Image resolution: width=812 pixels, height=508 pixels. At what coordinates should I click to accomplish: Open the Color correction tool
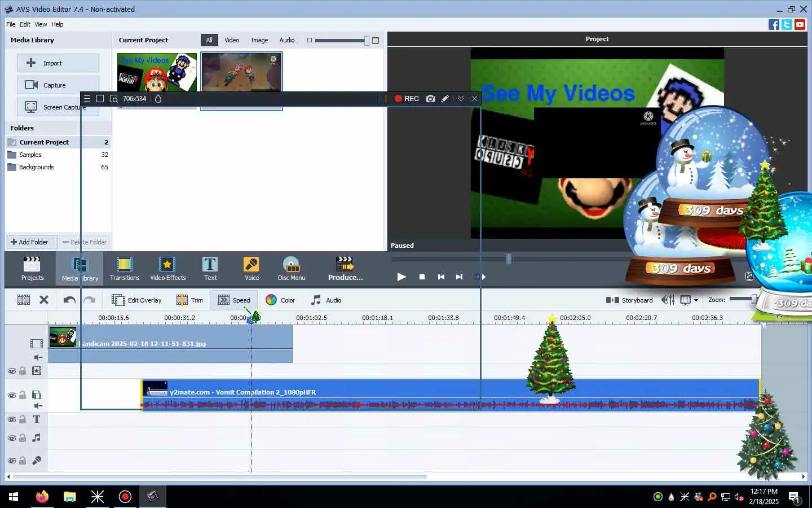coord(280,300)
